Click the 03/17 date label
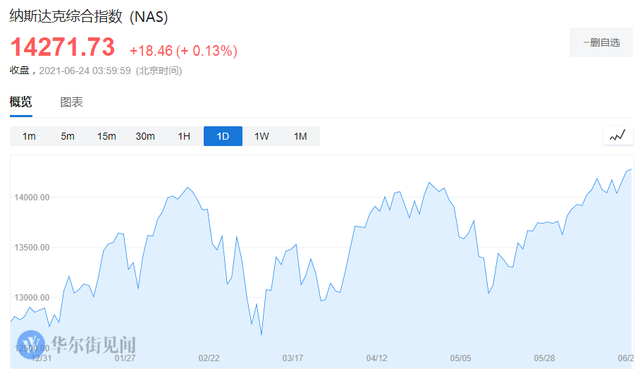 293,358
